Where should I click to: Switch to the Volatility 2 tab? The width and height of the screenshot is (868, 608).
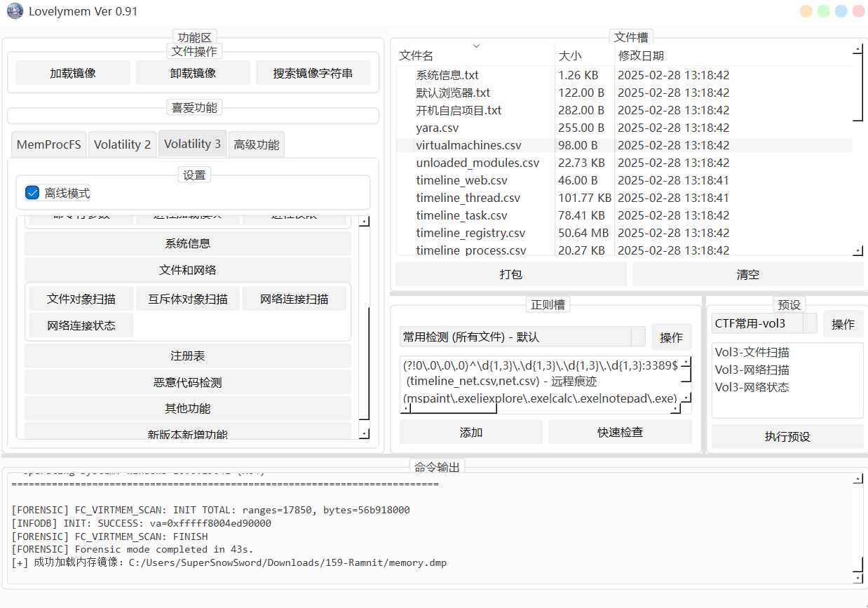coord(122,144)
